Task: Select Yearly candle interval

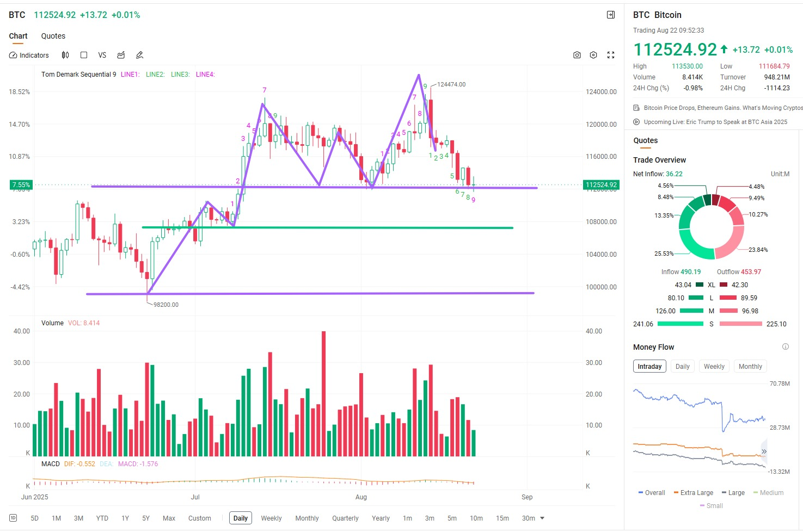Action: [381, 518]
